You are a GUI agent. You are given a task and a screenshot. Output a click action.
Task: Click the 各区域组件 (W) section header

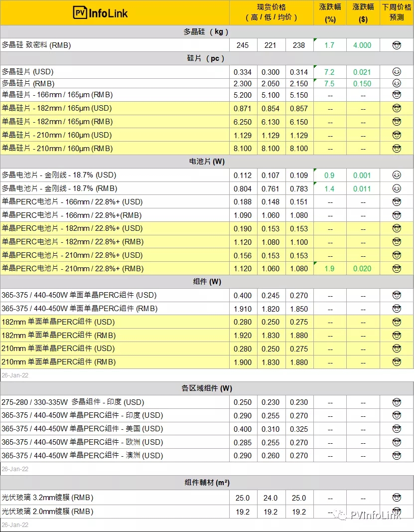(206, 388)
